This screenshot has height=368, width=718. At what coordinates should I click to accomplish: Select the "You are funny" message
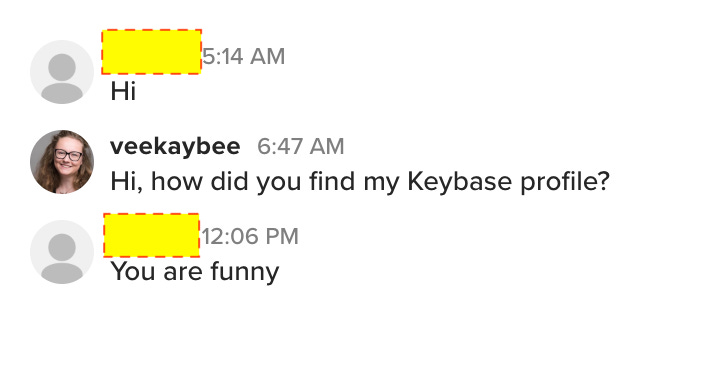(195, 271)
